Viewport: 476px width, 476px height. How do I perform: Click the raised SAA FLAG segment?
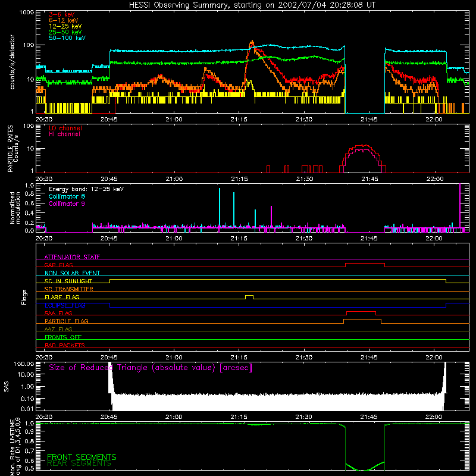(x=361, y=311)
